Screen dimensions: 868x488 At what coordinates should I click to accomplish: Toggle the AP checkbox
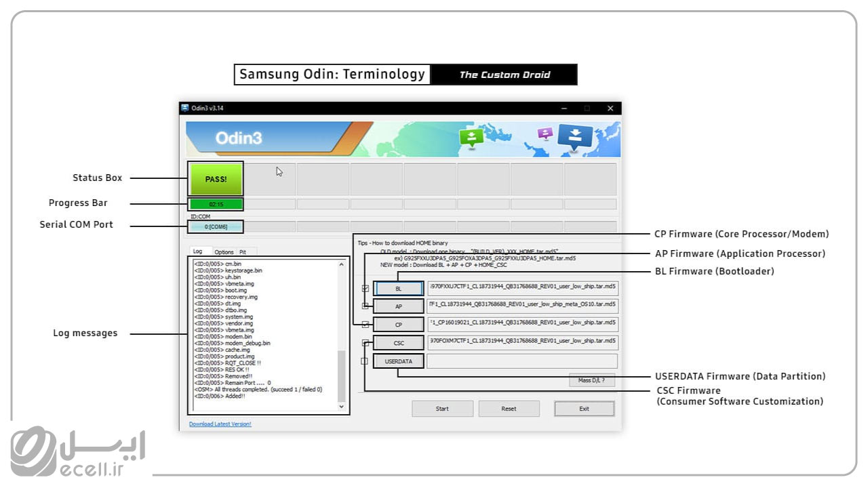click(x=366, y=306)
